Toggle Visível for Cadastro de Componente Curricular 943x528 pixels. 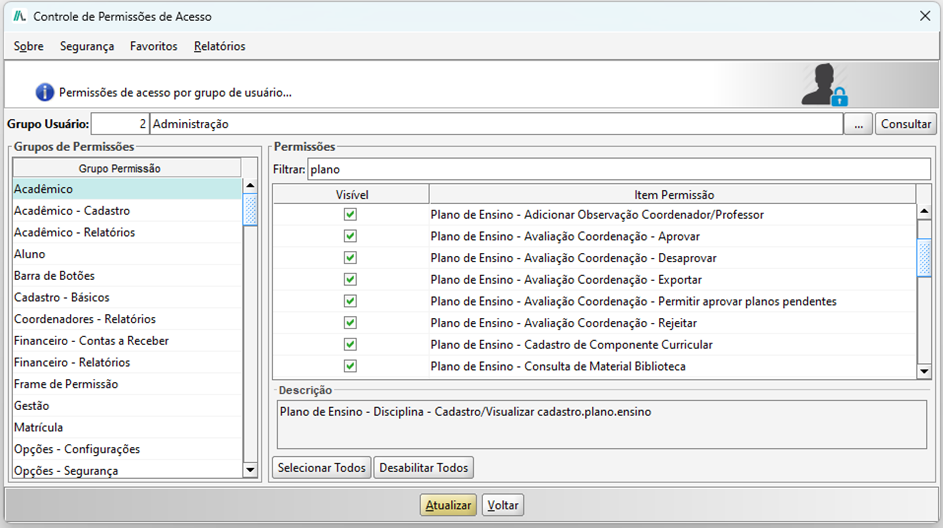click(350, 345)
